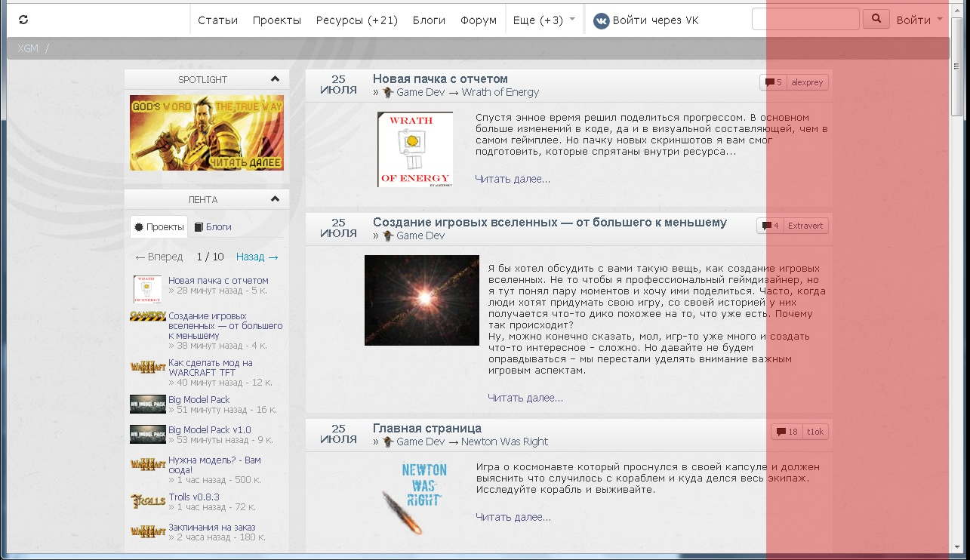The height and width of the screenshot is (560, 970).
Task: Open the Ресурсы (+21) menu item
Action: pos(357,20)
